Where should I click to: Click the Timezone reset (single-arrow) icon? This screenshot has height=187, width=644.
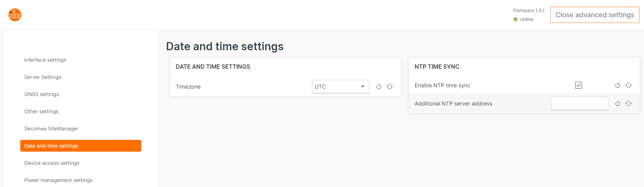(x=379, y=87)
